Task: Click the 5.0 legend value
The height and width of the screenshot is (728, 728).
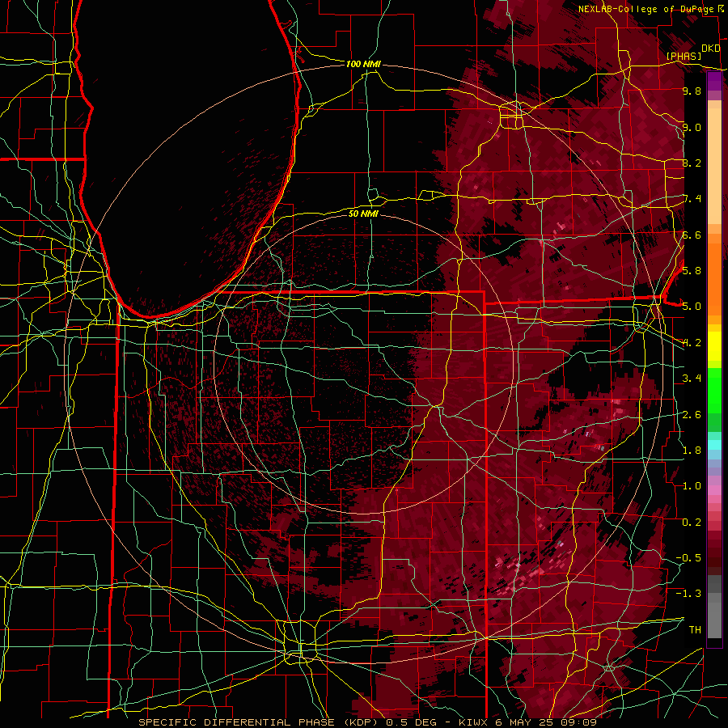Action: [x=692, y=307]
